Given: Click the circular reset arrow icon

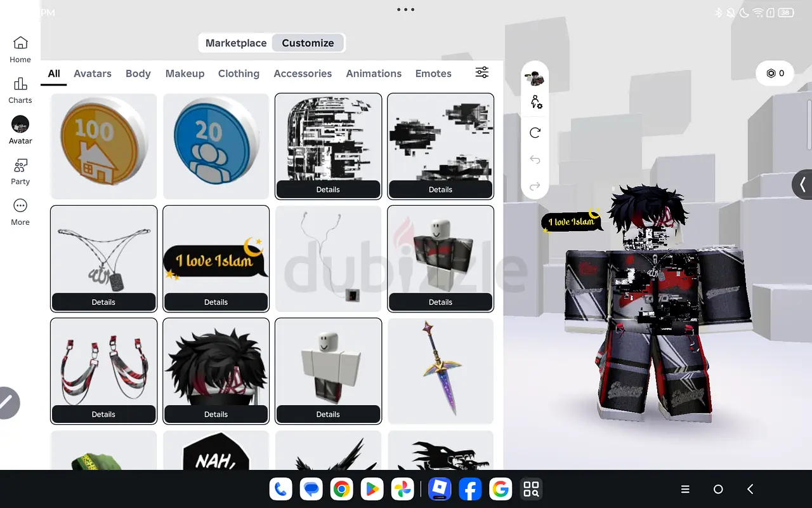Looking at the screenshot, I should (535, 133).
